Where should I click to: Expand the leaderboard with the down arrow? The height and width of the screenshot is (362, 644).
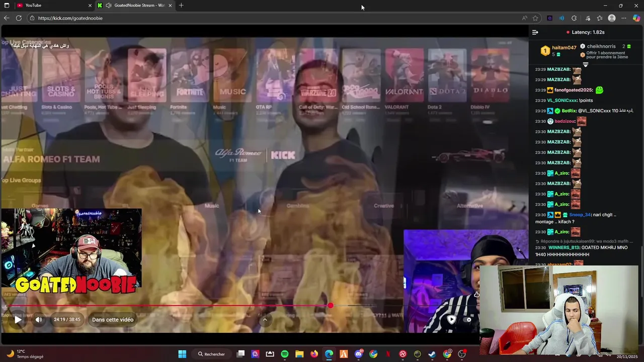click(x=585, y=64)
